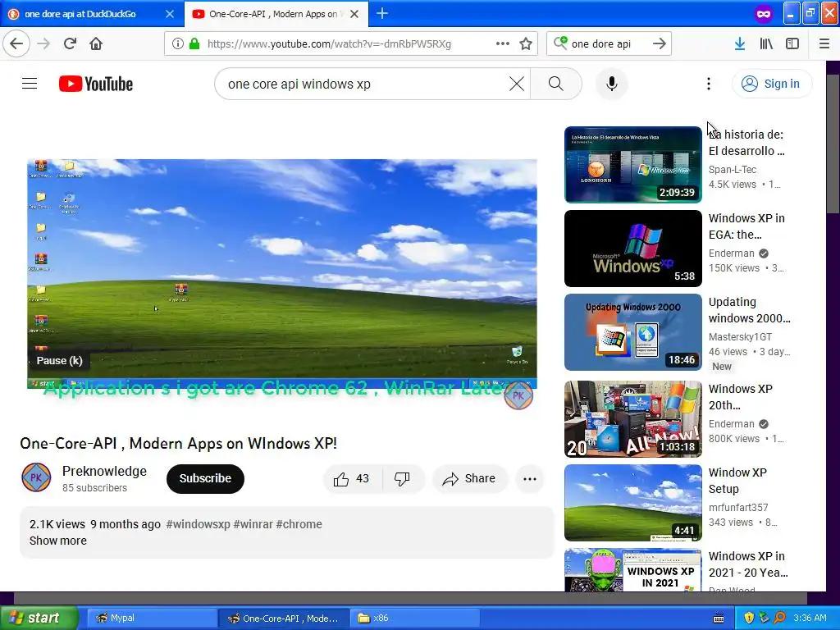
Task: Open the #chrome hashtag
Action: click(x=299, y=524)
